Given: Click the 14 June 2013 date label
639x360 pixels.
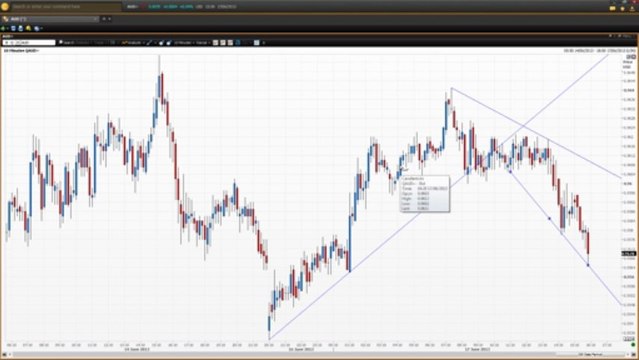Looking at the screenshot, I should click(x=137, y=349).
